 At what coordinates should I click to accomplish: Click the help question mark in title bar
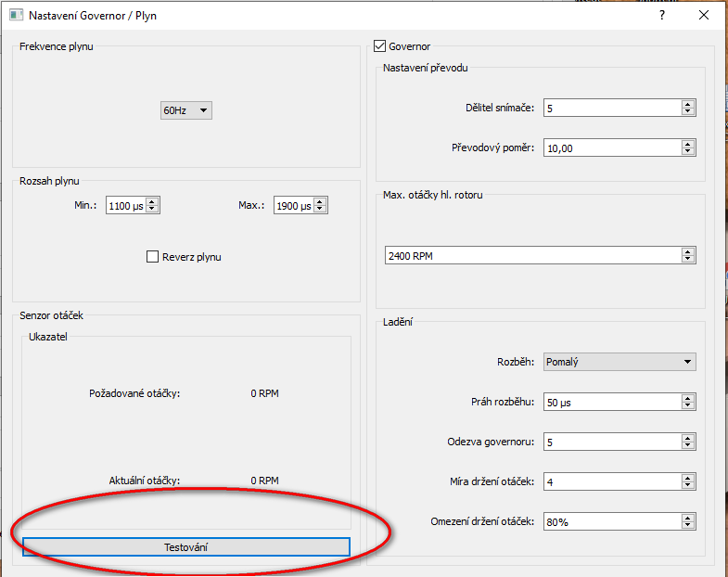[x=661, y=16]
